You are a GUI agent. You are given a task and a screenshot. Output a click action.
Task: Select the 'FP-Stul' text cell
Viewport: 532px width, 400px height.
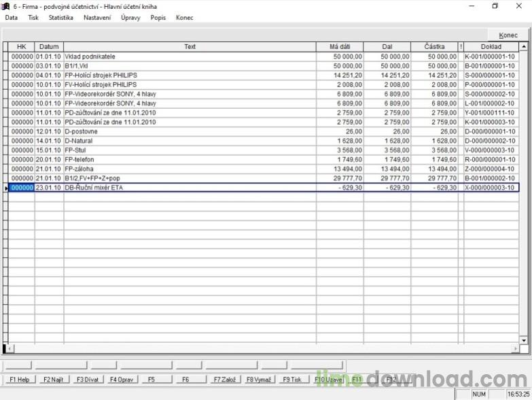[x=190, y=150]
